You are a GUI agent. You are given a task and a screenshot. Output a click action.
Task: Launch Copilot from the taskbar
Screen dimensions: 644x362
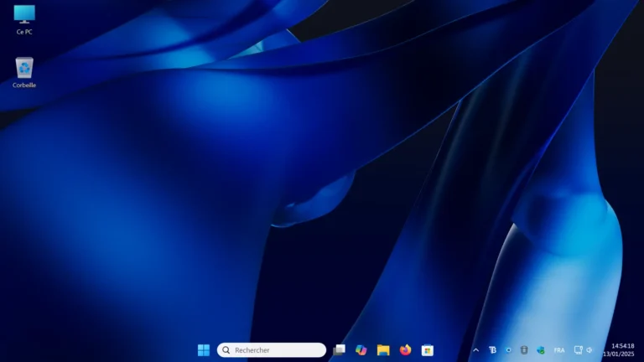pos(361,350)
